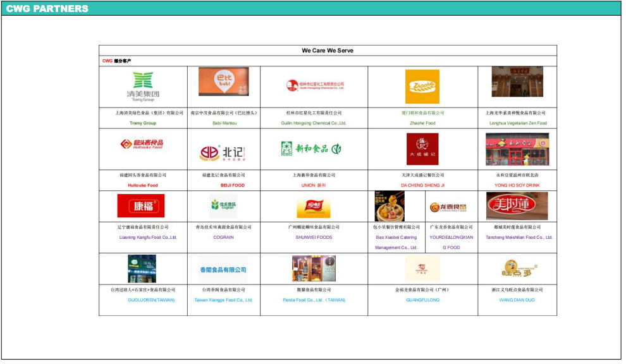Screen dimensions: 626x364
Task: Click the Longxiang Food logo
Action: point(448,207)
